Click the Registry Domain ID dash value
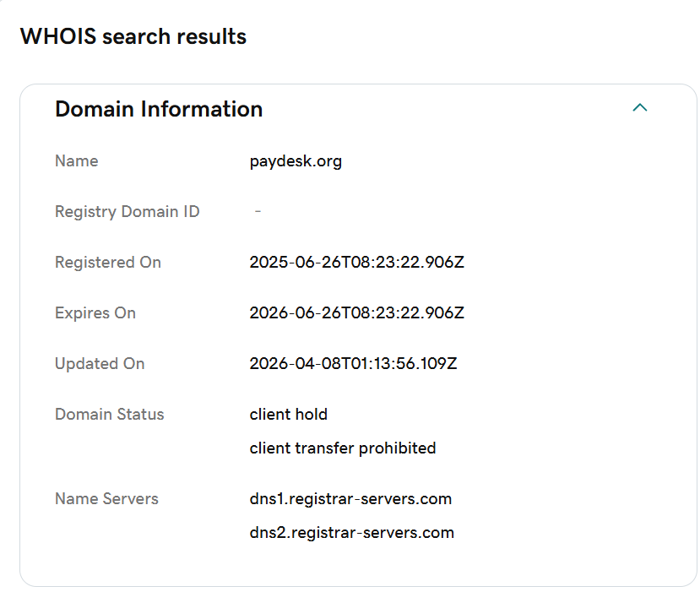 [258, 211]
